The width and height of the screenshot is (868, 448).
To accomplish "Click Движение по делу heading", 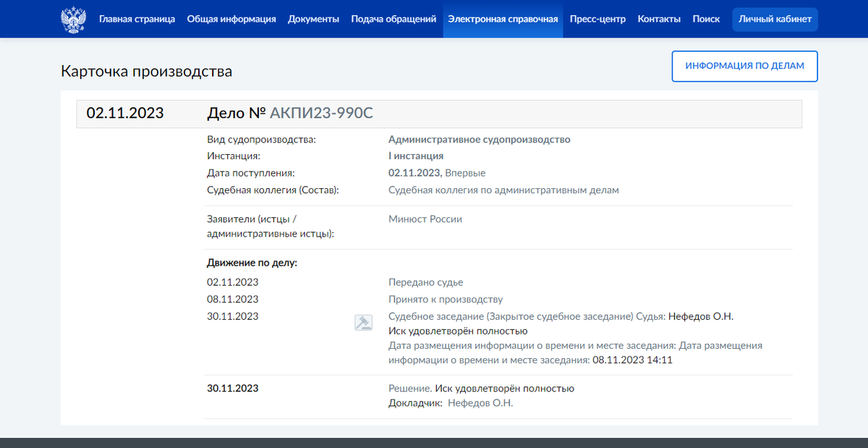I will point(252,263).
